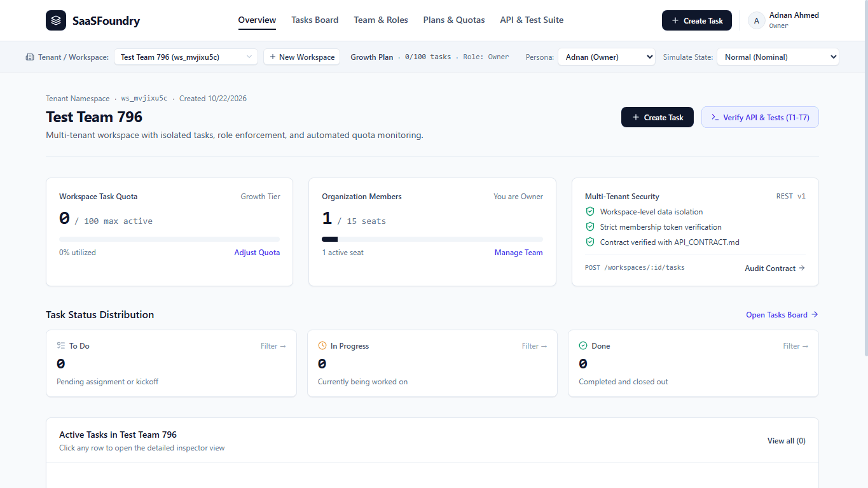Click the arrow icon next to Open Tasks Board
Viewport: 868px width, 488px height.
coord(815,314)
